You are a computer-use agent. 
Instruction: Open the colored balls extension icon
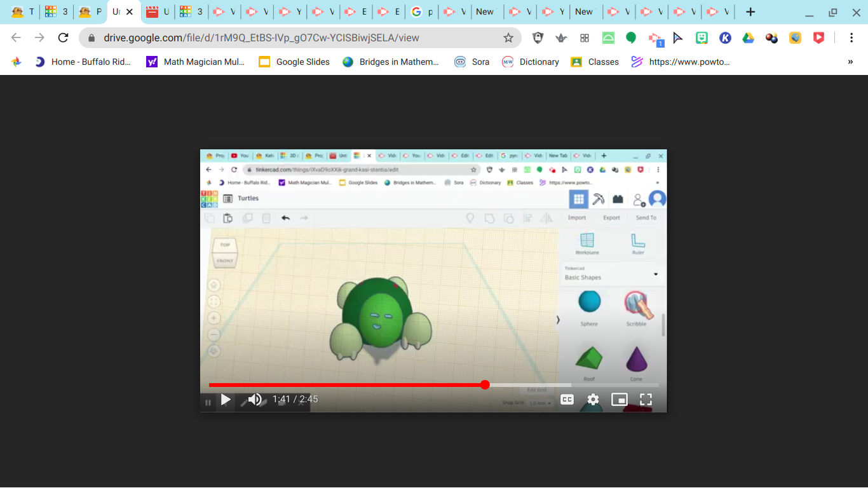(772, 37)
